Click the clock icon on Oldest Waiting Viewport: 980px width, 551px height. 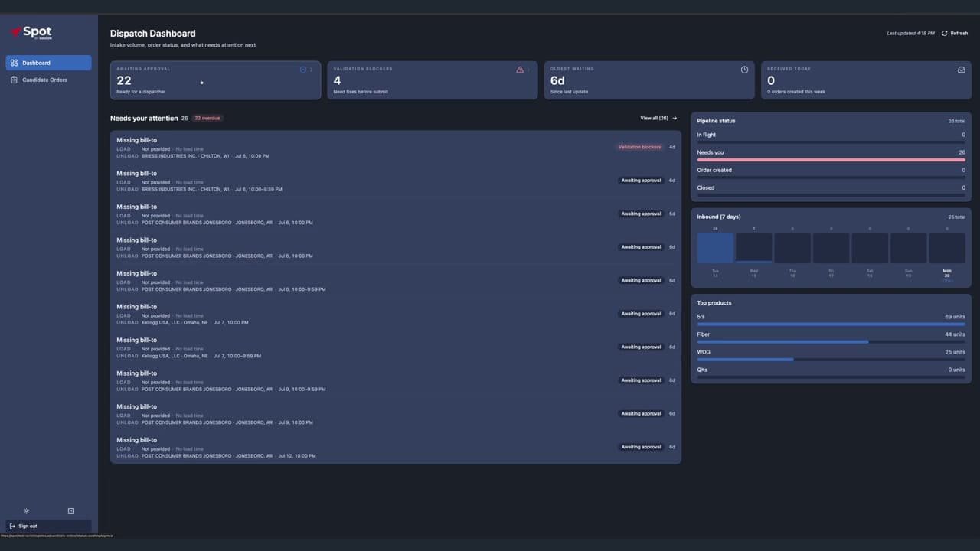coord(744,70)
